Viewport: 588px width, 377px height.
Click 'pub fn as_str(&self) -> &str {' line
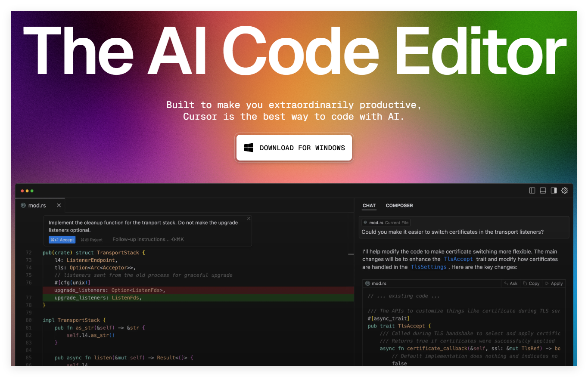(100, 328)
